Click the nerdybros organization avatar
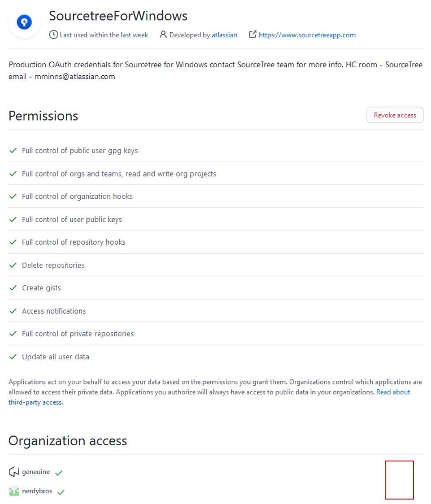 14,491
